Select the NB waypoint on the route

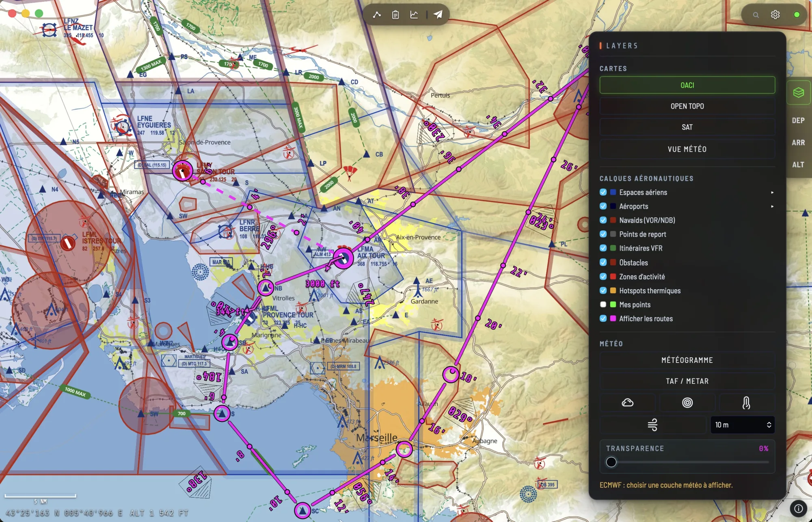pos(266,288)
